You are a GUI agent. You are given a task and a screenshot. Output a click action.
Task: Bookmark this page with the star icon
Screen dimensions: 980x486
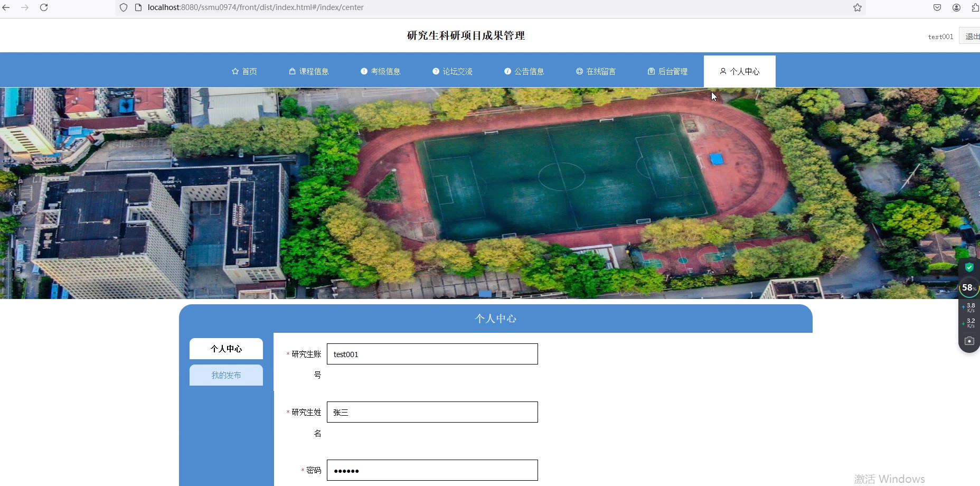pyautogui.click(x=858, y=7)
